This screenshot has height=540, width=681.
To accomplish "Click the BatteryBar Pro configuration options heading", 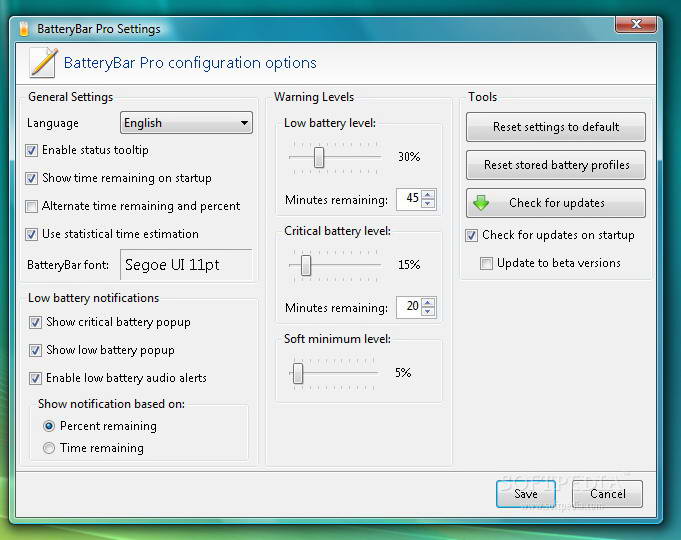I will point(190,63).
